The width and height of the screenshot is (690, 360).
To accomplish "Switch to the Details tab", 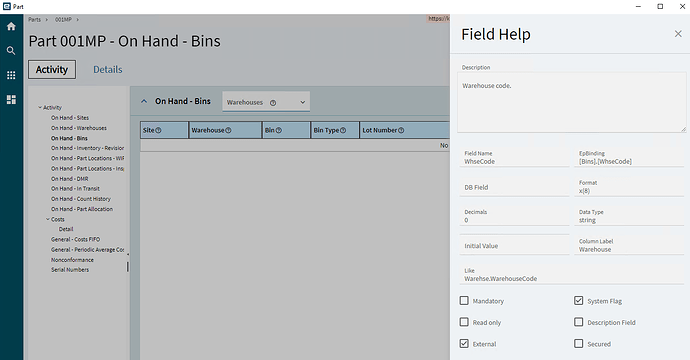I will coord(108,70).
